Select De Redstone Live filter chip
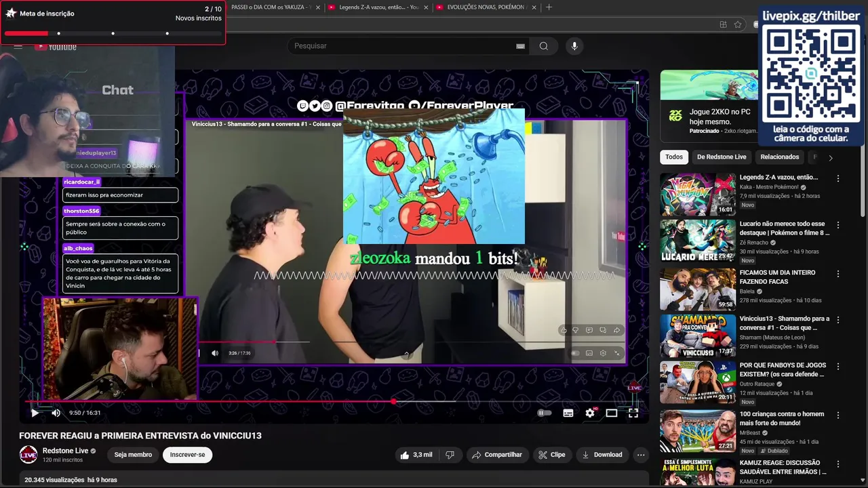This screenshot has width=868, height=488. coord(722,157)
